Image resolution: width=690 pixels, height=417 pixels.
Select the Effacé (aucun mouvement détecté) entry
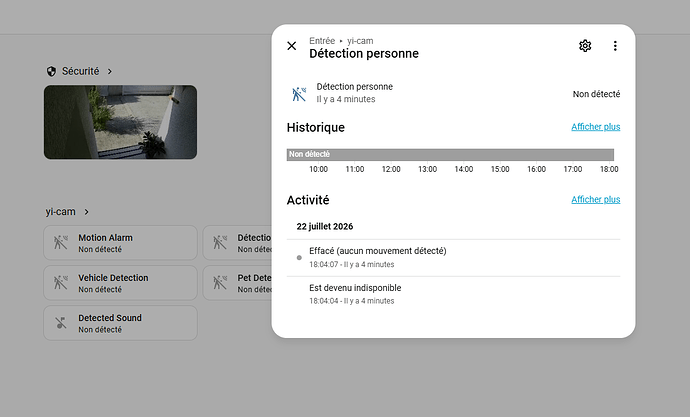click(453, 257)
